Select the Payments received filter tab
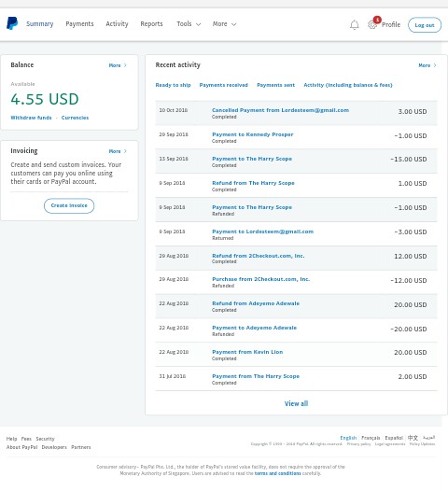This screenshot has height=491, width=448. 223,85
